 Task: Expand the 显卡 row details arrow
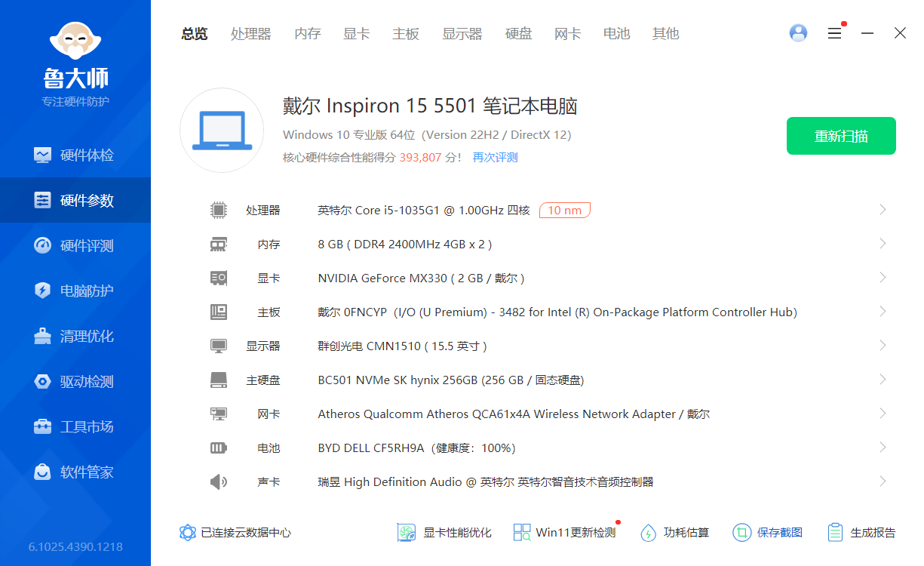pyautogui.click(x=883, y=278)
